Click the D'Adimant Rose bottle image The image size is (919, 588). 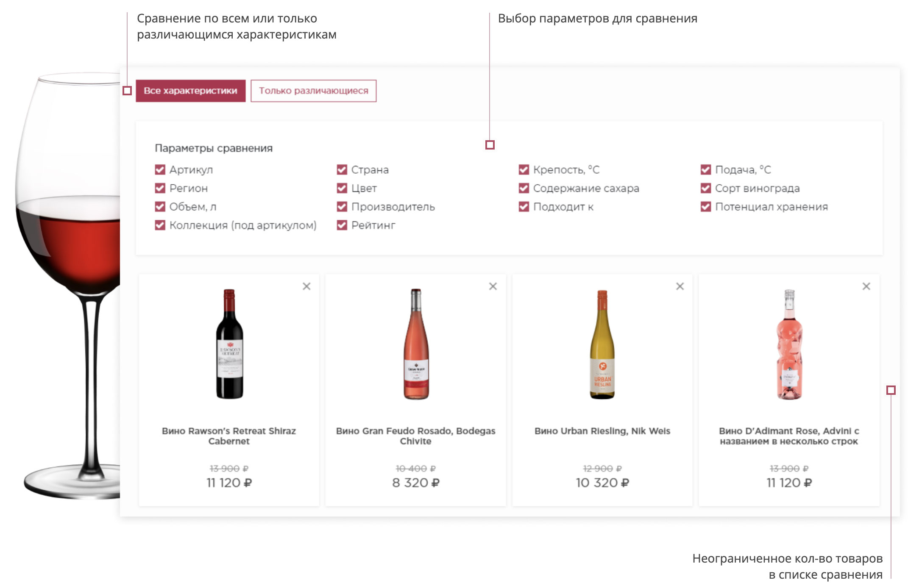pyautogui.click(x=789, y=344)
